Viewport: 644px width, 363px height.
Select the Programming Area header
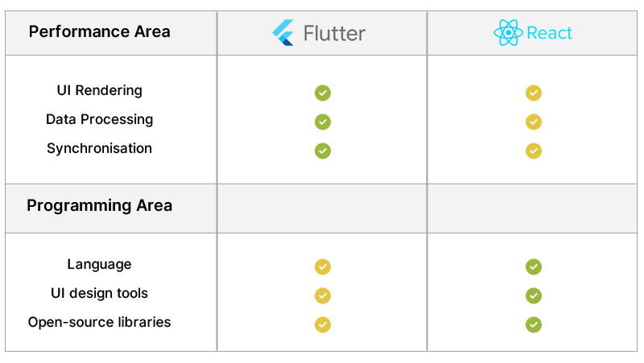(x=100, y=206)
